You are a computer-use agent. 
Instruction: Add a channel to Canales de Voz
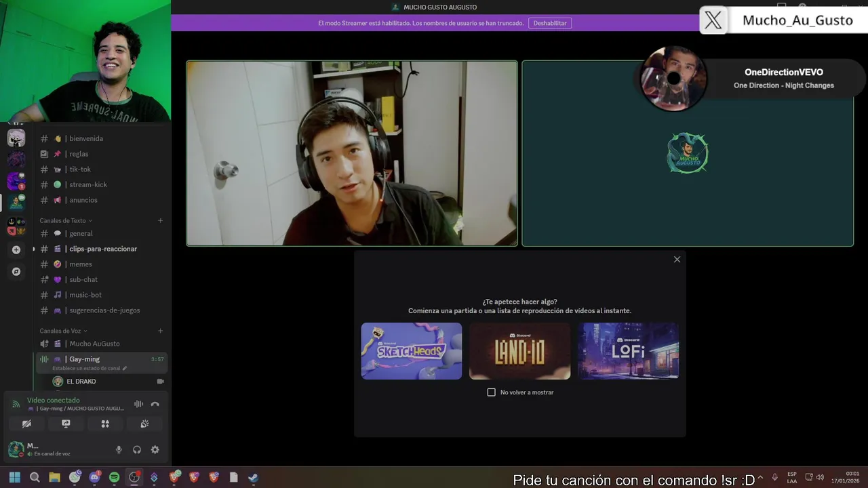click(x=161, y=331)
